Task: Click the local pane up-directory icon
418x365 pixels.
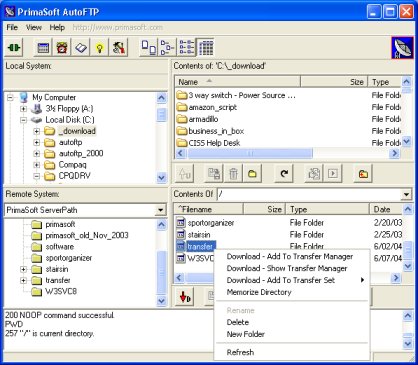Action: tap(184, 174)
